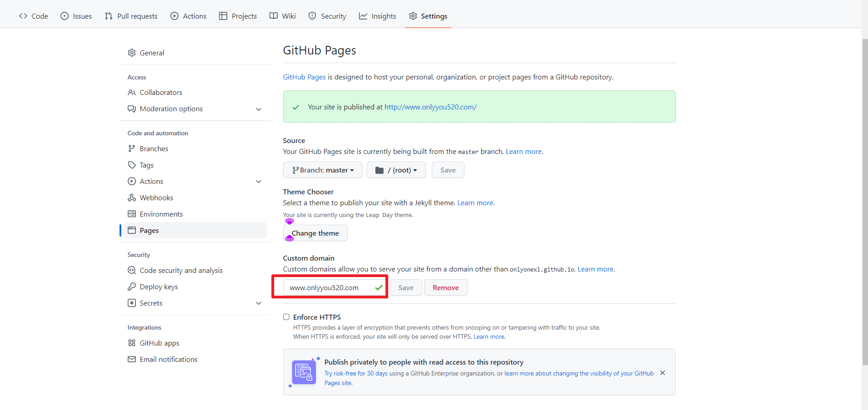
Task: Enable the Enforce HTTPS checkbox
Action: (x=286, y=317)
